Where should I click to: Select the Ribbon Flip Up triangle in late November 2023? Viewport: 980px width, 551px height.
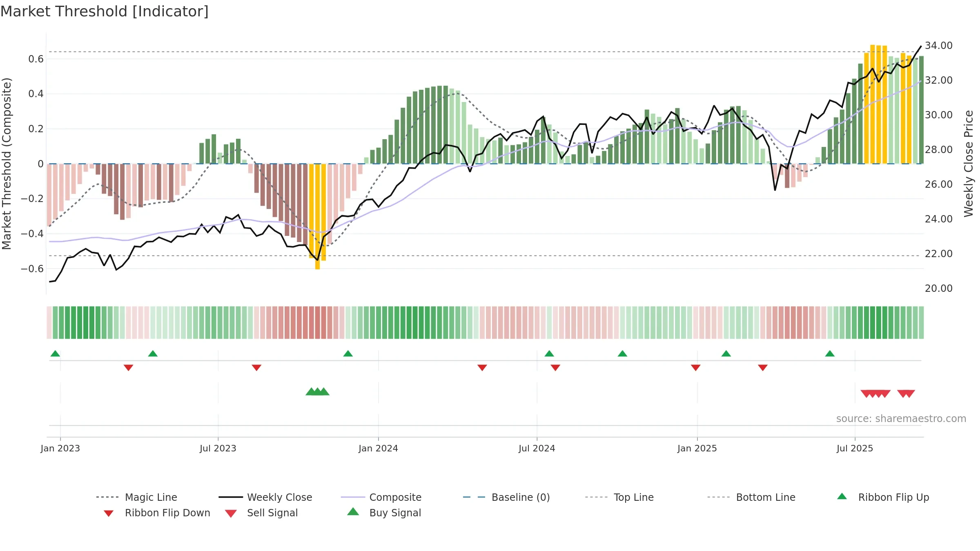(348, 353)
